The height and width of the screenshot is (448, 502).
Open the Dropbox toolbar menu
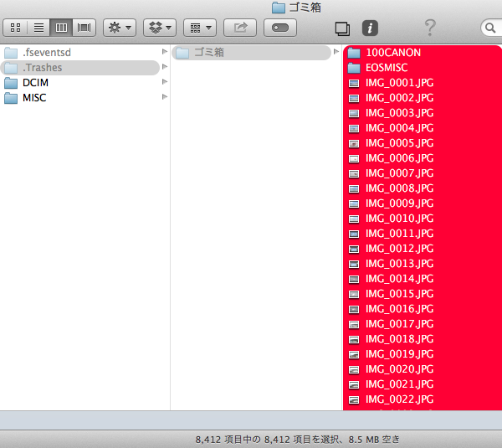click(160, 28)
